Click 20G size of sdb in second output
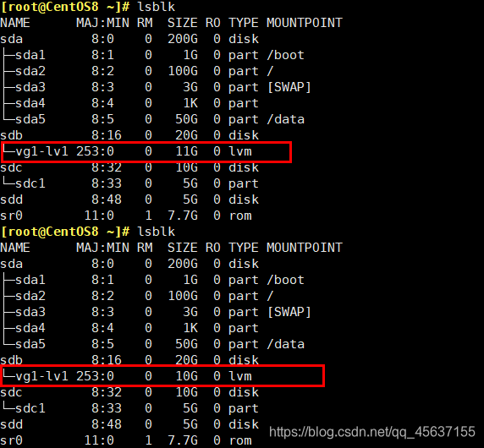Viewport: 484px width, 448px height. [186, 360]
